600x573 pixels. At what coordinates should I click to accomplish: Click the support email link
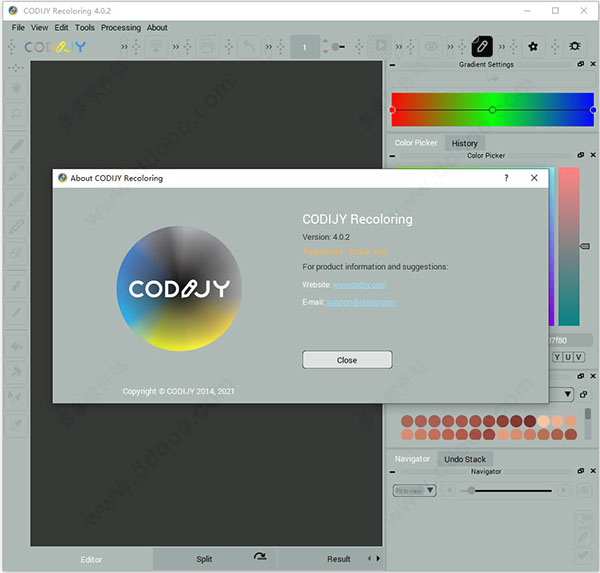click(361, 302)
